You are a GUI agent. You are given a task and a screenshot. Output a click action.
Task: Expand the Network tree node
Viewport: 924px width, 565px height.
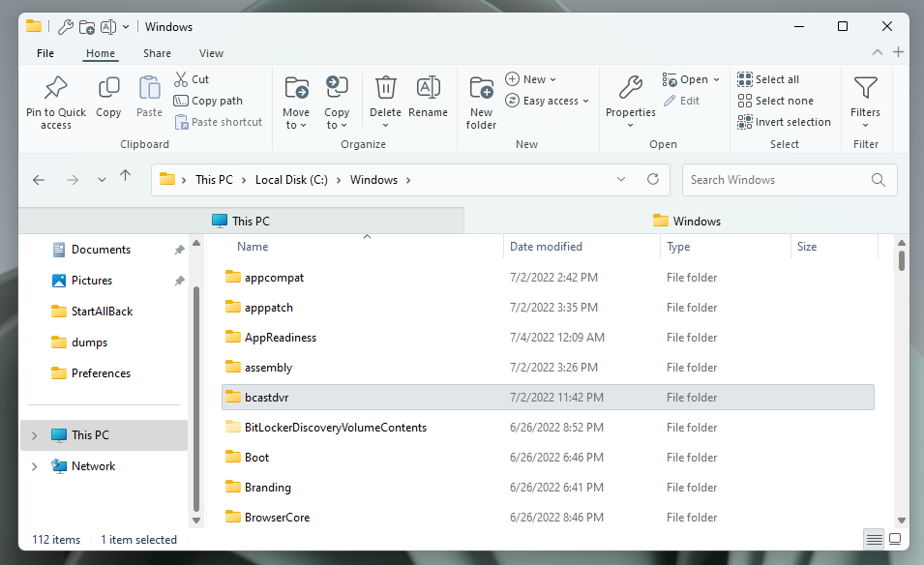tap(35, 466)
